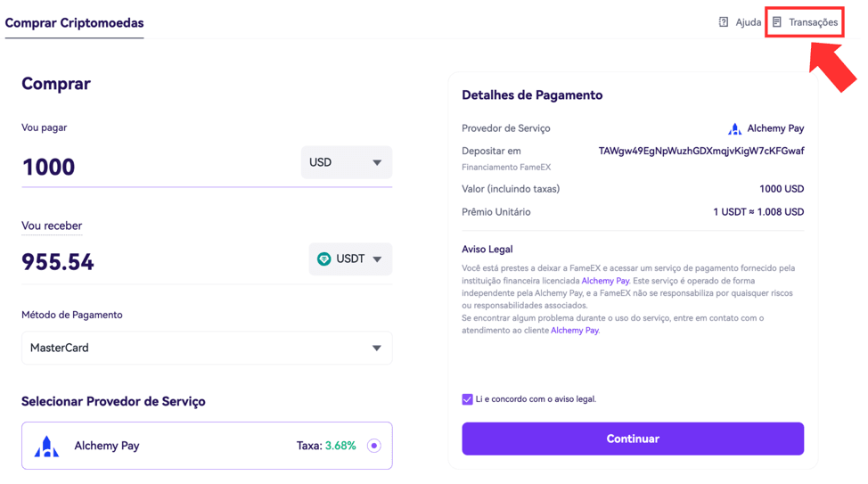The height and width of the screenshot is (484, 868).
Task: Click the Ajuda help icon
Action: click(723, 22)
